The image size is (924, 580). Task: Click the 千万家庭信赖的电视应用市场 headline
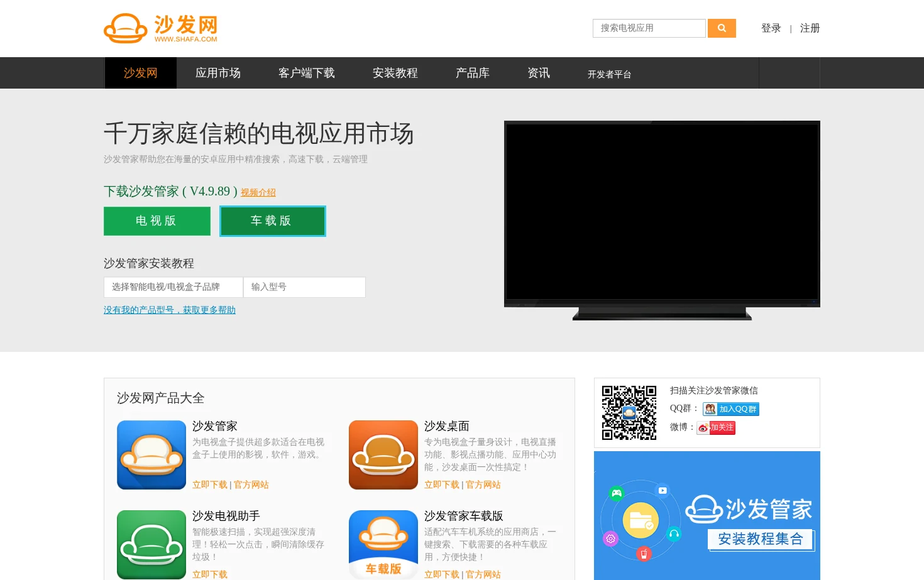(259, 134)
